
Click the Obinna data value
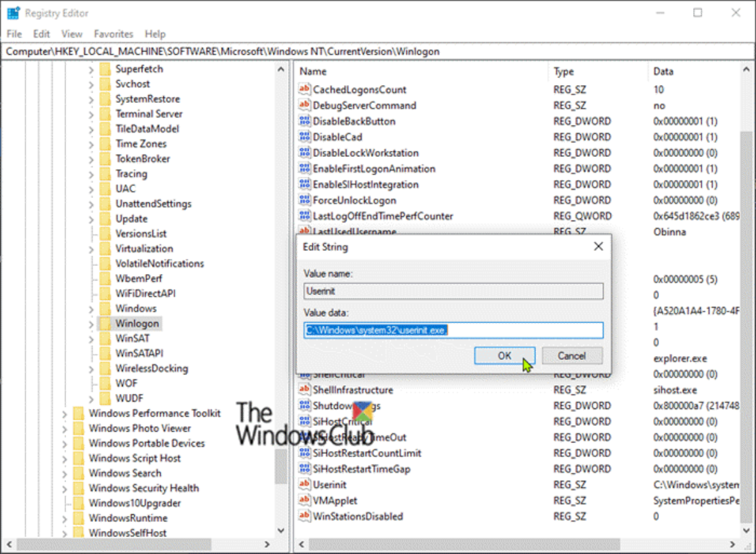point(670,231)
